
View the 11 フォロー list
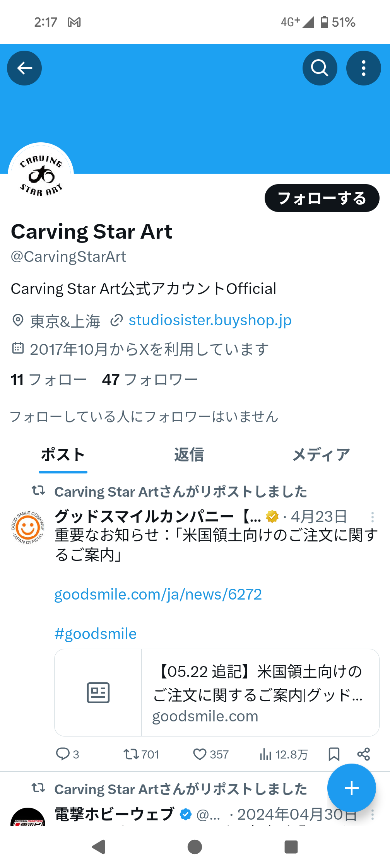(49, 380)
